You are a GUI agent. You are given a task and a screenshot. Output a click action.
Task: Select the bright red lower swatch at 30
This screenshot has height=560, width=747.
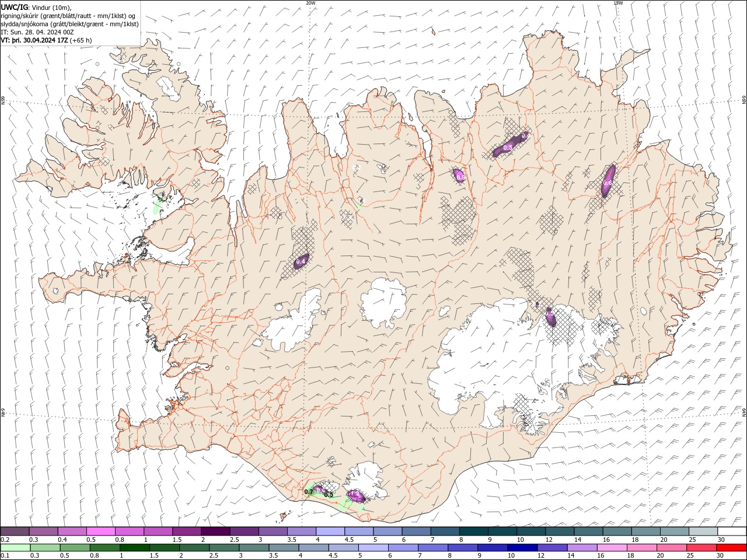pos(731,548)
